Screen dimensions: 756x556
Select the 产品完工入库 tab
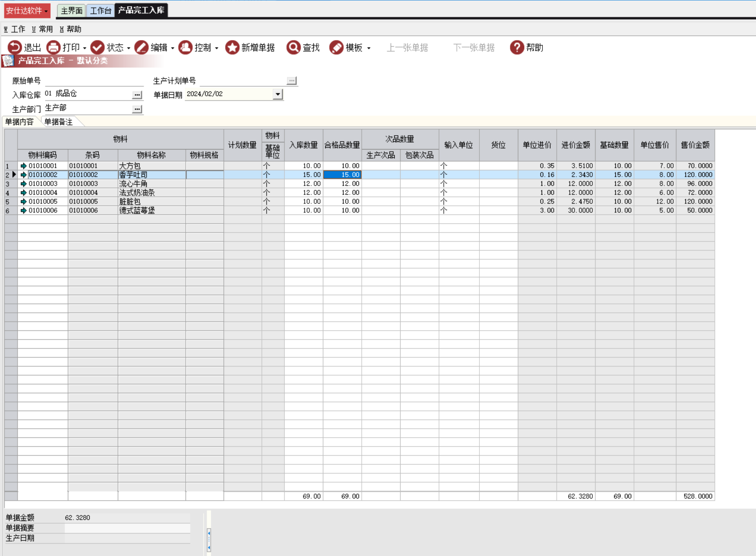pos(141,10)
